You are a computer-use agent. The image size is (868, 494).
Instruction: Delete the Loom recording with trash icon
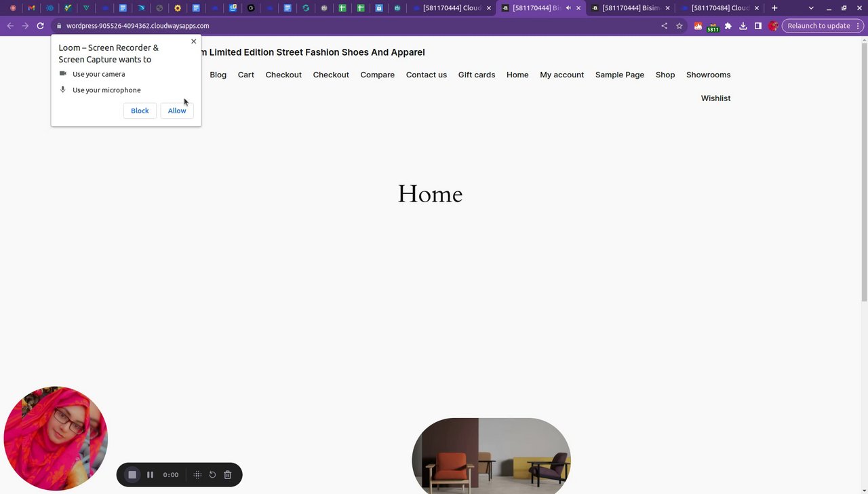(x=228, y=475)
